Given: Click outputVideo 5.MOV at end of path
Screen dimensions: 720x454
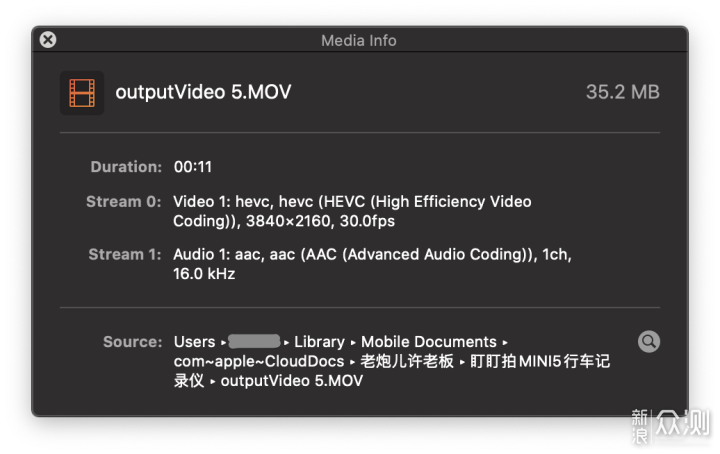Looking at the screenshot, I should click(292, 381).
